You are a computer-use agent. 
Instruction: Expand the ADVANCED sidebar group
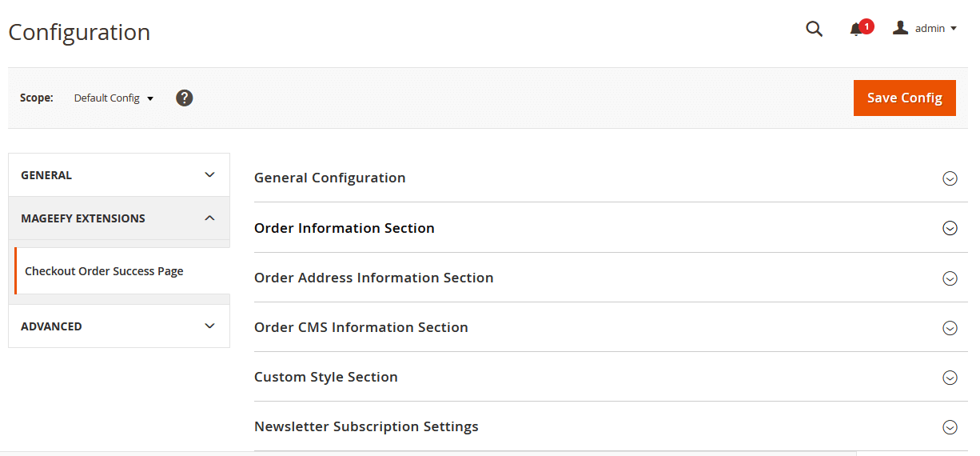pos(119,326)
